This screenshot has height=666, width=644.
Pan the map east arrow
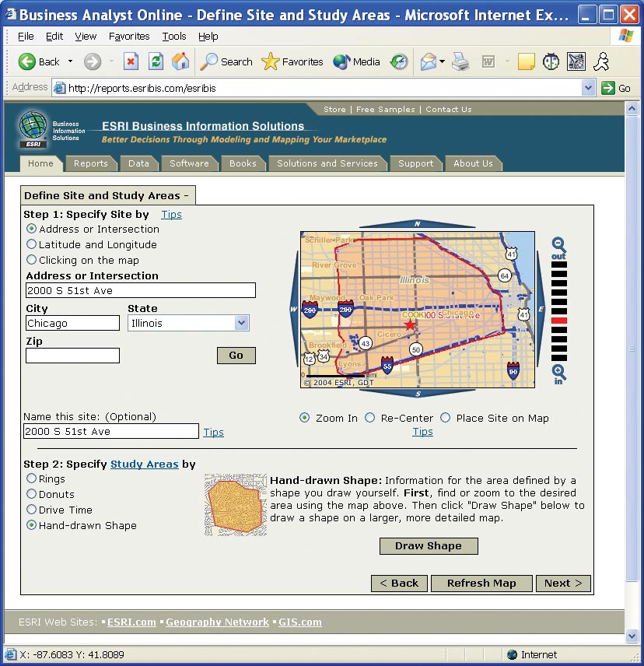tap(541, 309)
